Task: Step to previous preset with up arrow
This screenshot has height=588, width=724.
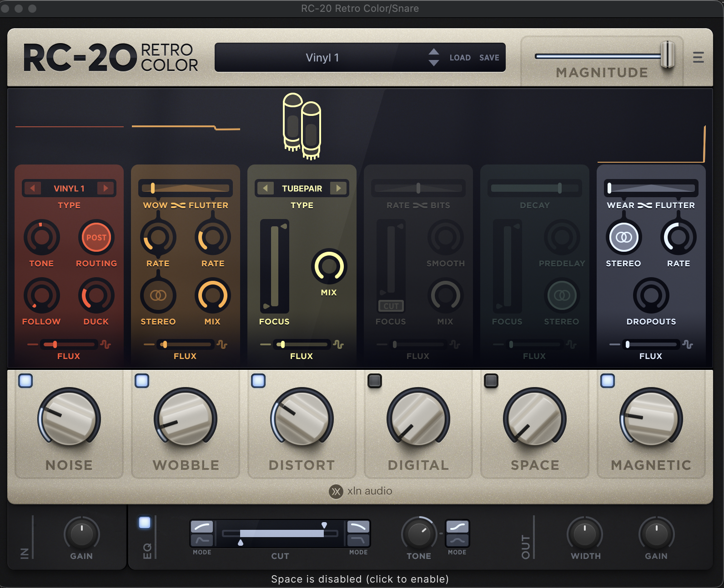Action: [x=434, y=51]
